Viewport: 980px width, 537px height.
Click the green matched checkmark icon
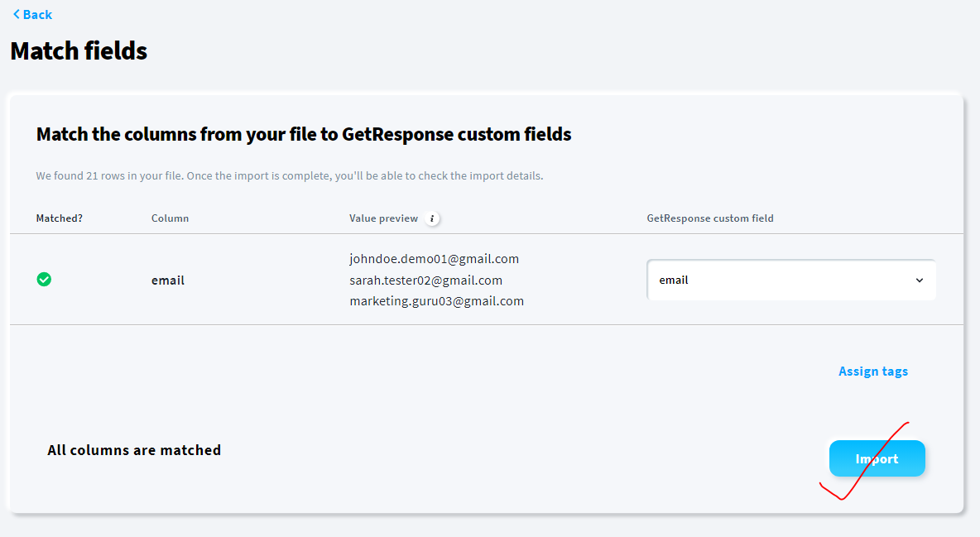click(44, 280)
